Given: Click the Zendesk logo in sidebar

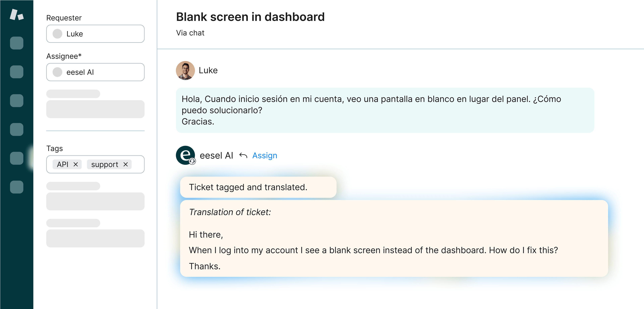Looking at the screenshot, I should (16, 14).
